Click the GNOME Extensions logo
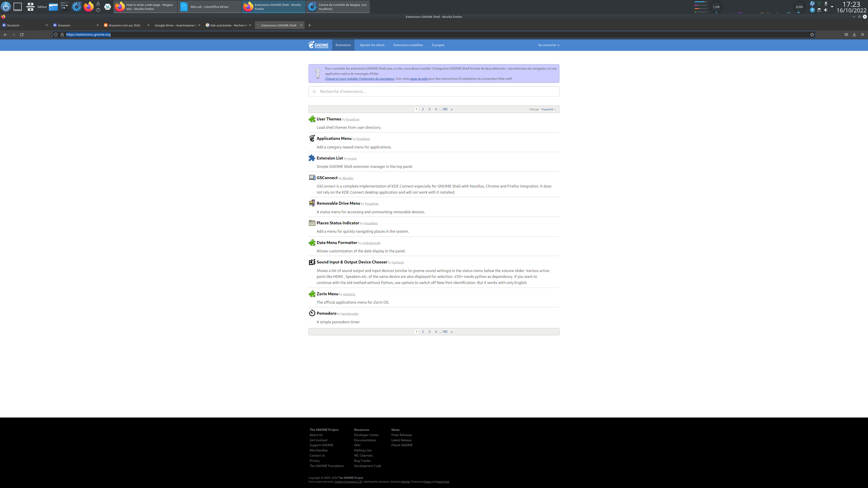Image resolution: width=868 pixels, height=488 pixels. (318, 45)
